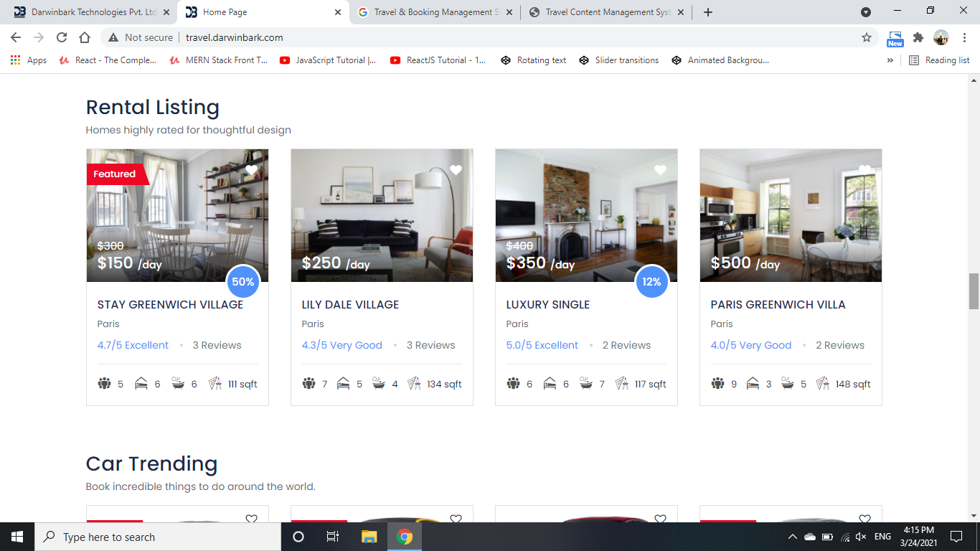Open Chrome extensions puzzle icon
Screen dimensions: 980x551
click(x=918, y=37)
